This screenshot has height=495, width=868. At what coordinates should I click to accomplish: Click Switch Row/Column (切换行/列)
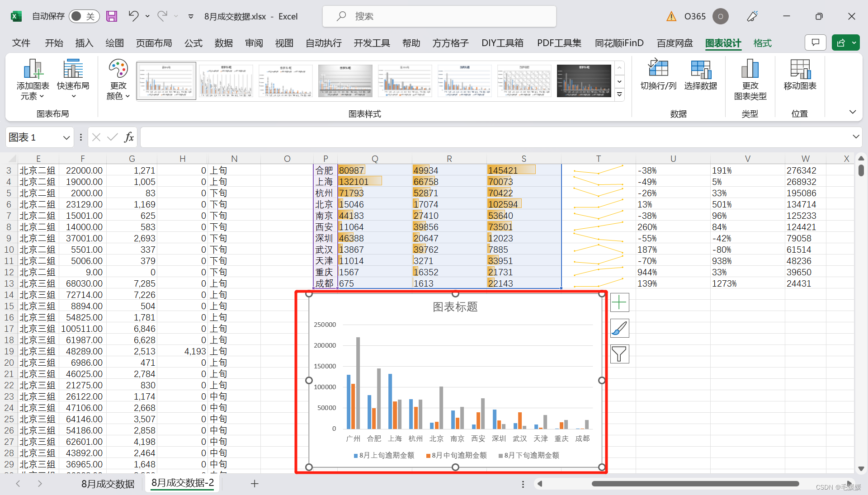point(658,75)
